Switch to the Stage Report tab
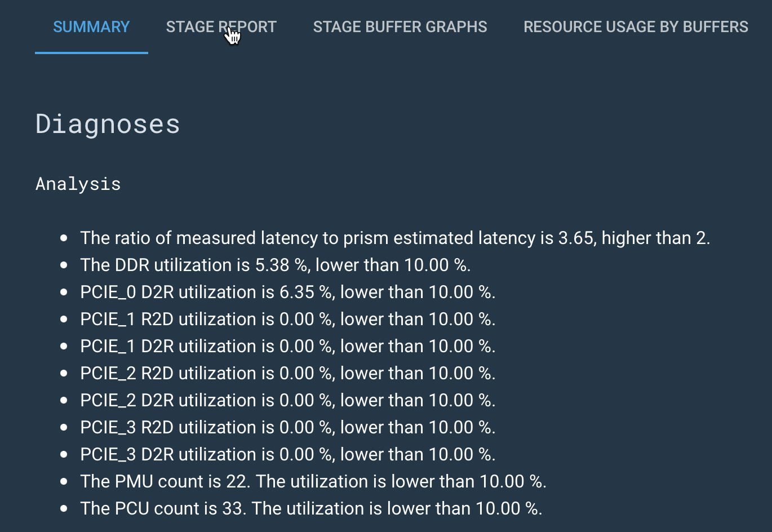This screenshot has width=772, height=532. [x=221, y=27]
